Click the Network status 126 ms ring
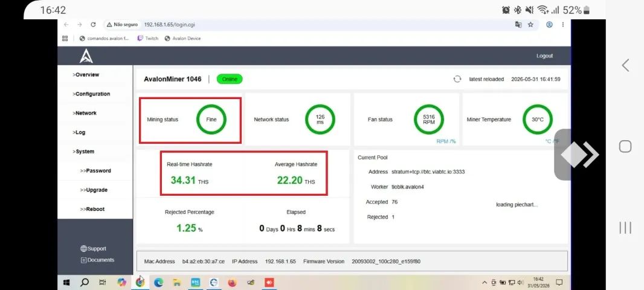Screen dimensions: 644x290 320,120
